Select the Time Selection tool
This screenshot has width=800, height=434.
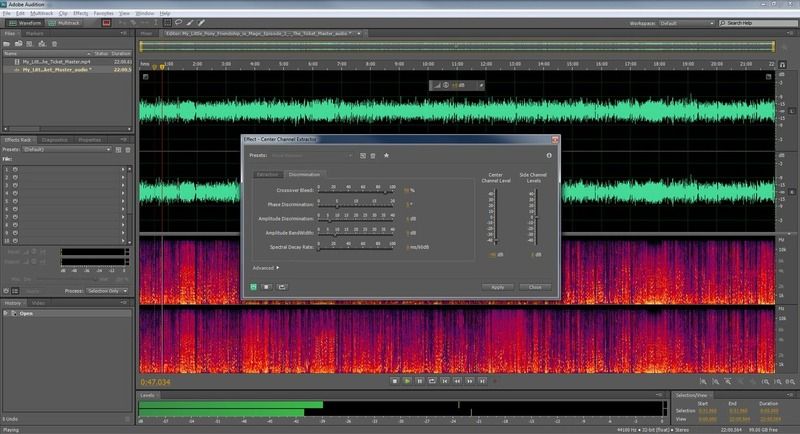pyautogui.click(x=156, y=22)
